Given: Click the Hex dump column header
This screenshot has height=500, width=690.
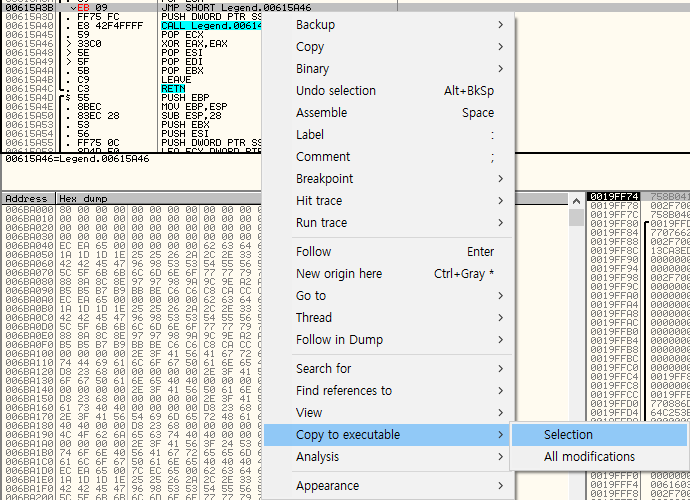Looking at the screenshot, I should (159, 199).
